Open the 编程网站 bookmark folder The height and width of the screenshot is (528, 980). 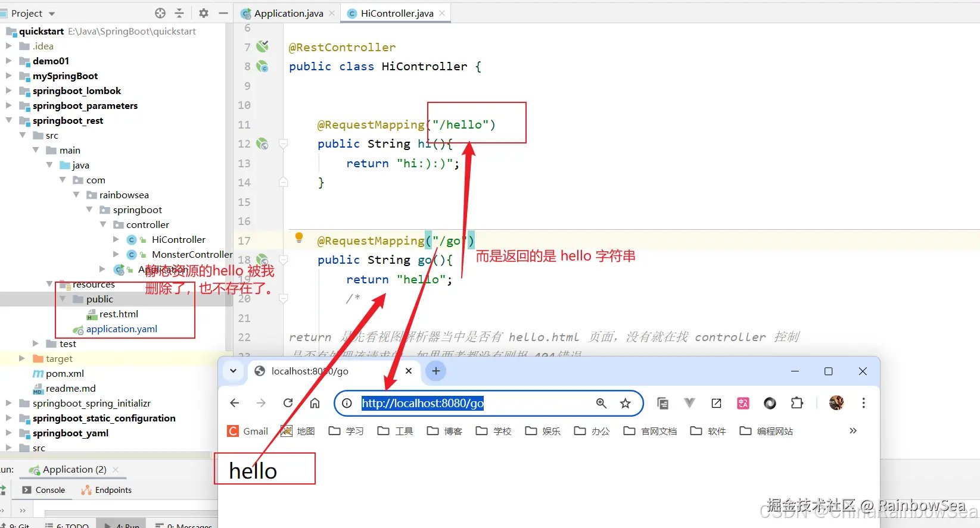(766, 431)
